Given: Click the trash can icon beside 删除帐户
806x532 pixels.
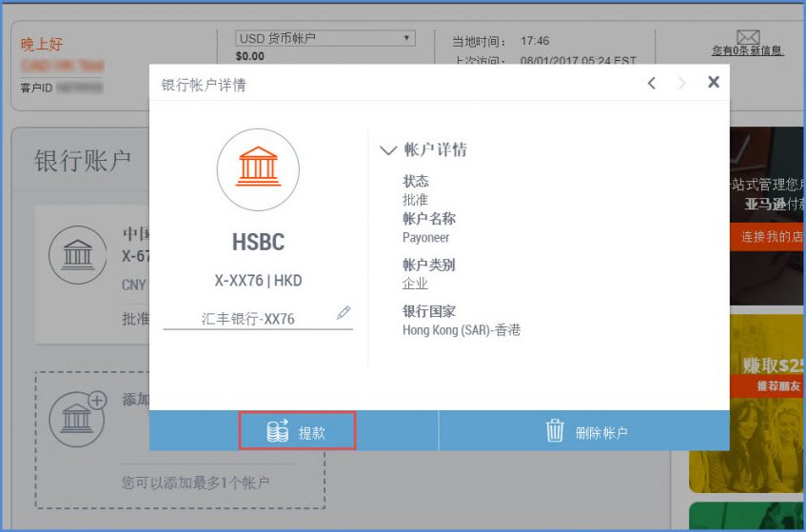Looking at the screenshot, I should pyautogui.click(x=555, y=431).
